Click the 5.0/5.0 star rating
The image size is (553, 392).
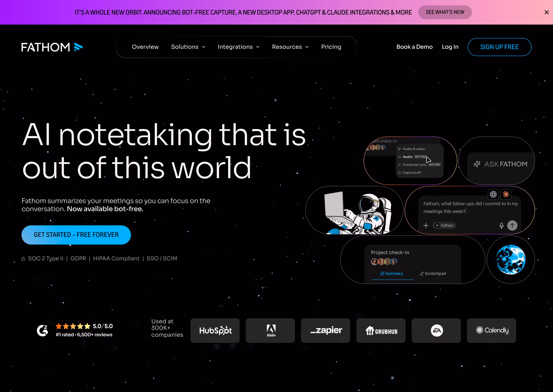[84, 326]
